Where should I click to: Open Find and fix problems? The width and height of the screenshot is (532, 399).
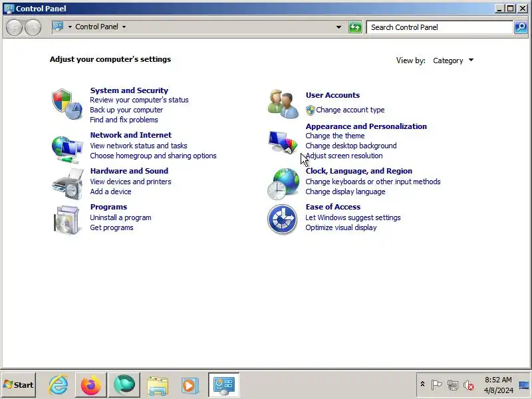124,120
